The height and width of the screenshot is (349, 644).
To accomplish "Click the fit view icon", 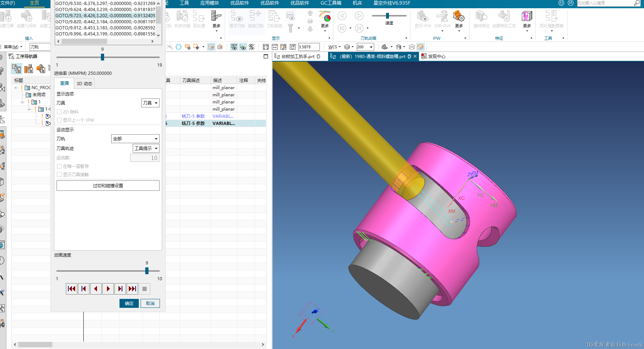I will coord(265,47).
